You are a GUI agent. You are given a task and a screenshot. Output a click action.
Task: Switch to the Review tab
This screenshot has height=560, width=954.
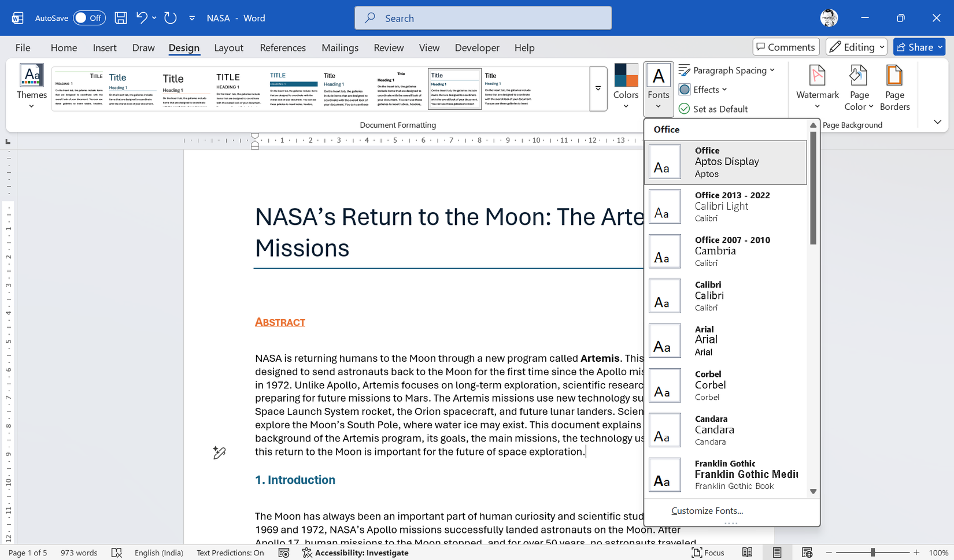tap(388, 47)
